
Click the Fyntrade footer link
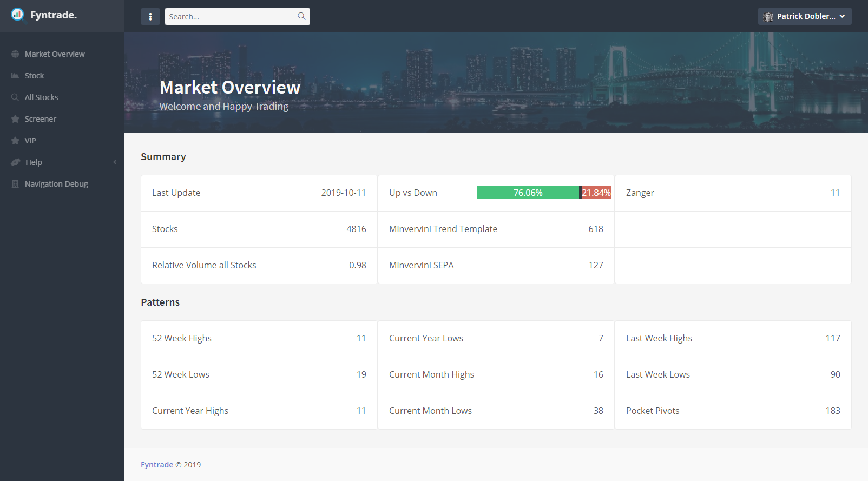tap(157, 465)
